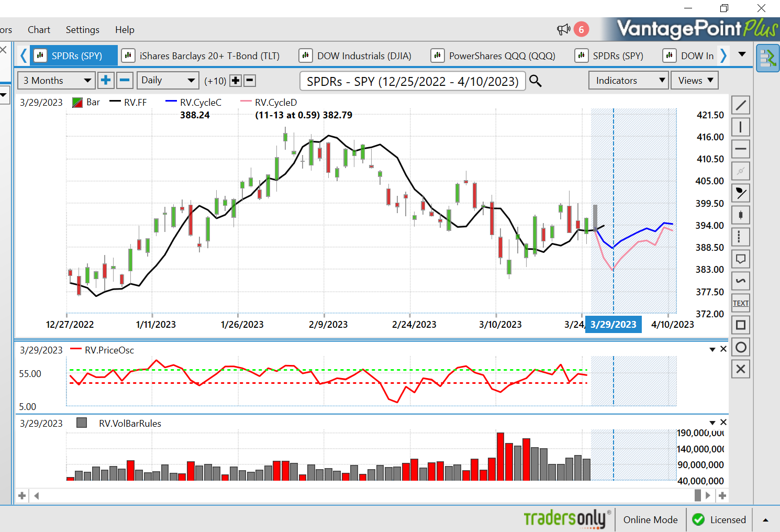Close the RV.PriceOsc indicator panel
The width and height of the screenshot is (780, 532).
click(x=723, y=349)
